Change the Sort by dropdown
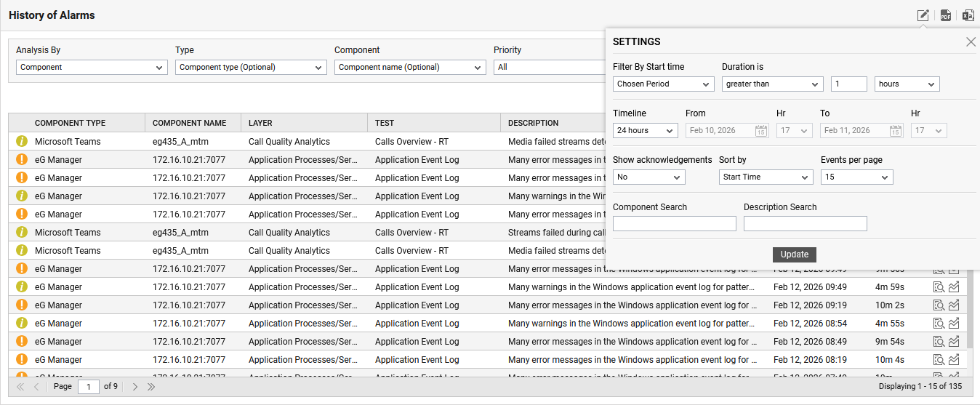980x405 pixels. click(x=766, y=177)
